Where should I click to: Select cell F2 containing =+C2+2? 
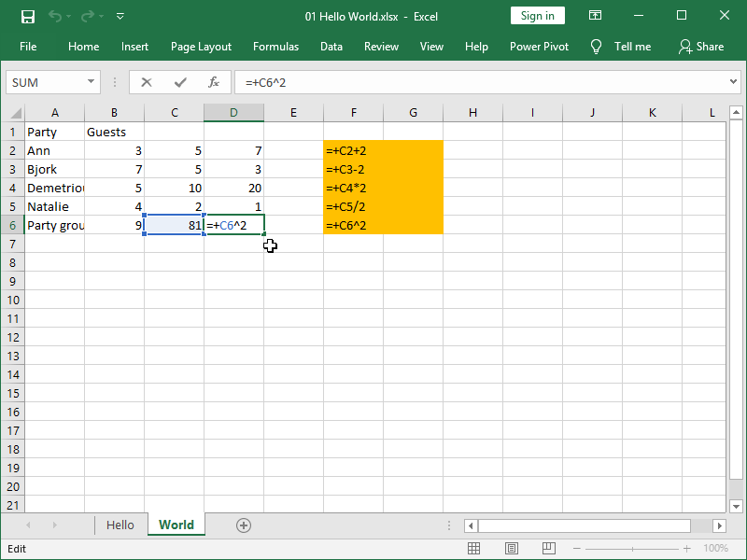click(353, 150)
